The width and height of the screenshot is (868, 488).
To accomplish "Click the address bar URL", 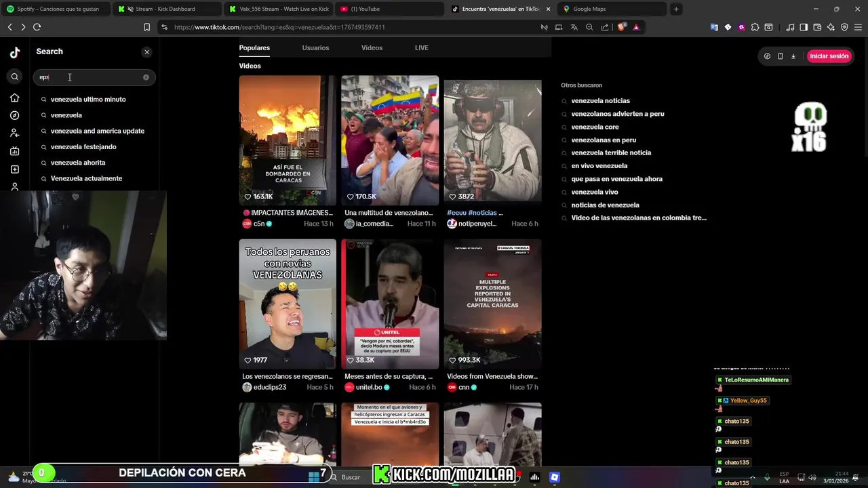I will [x=279, y=27].
